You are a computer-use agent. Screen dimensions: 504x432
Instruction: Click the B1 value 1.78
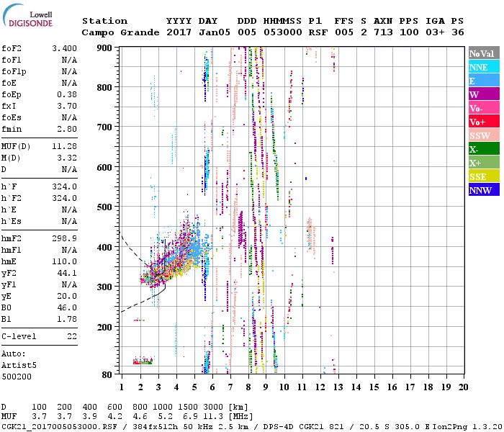[x=67, y=320]
